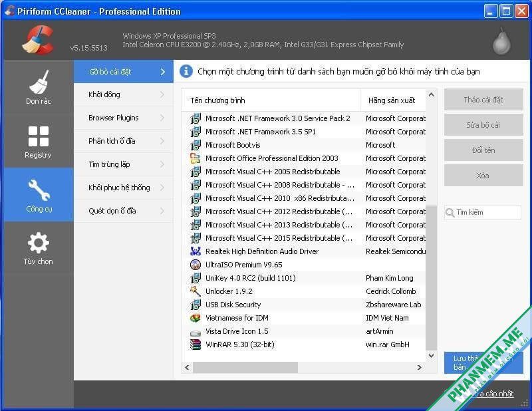This screenshot has height=411, width=532.
Task: Click the UniKey 4.0 RC2 installer icon
Action: click(x=196, y=278)
